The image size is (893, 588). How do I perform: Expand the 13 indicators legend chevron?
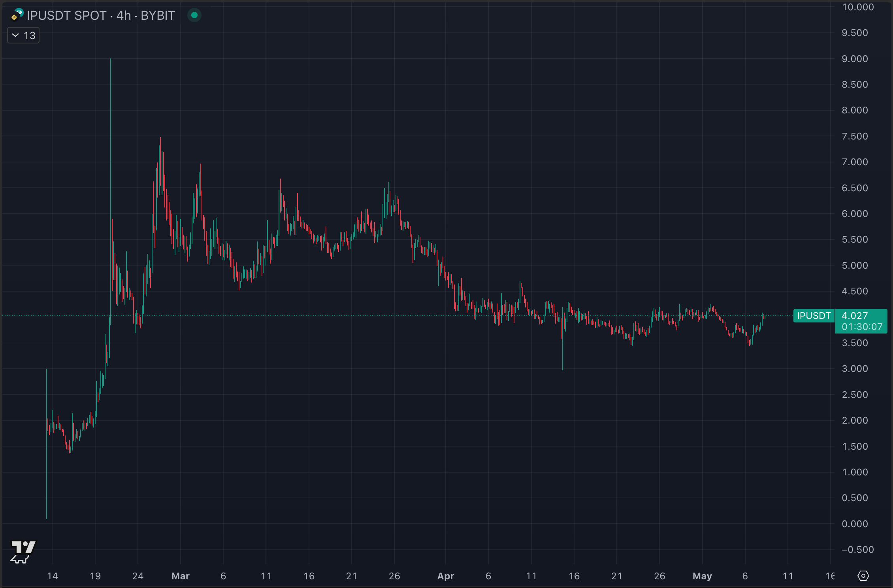click(15, 36)
